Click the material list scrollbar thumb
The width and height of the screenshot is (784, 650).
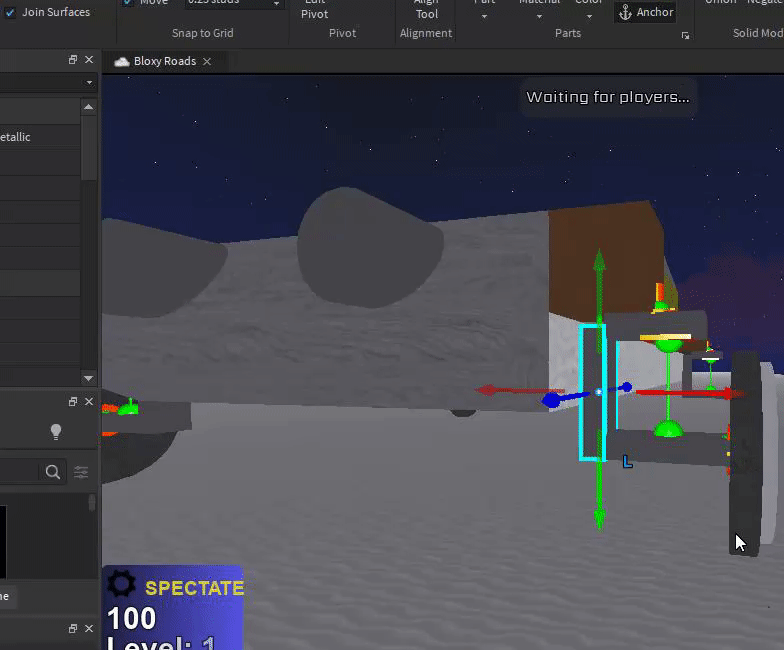pos(88,147)
